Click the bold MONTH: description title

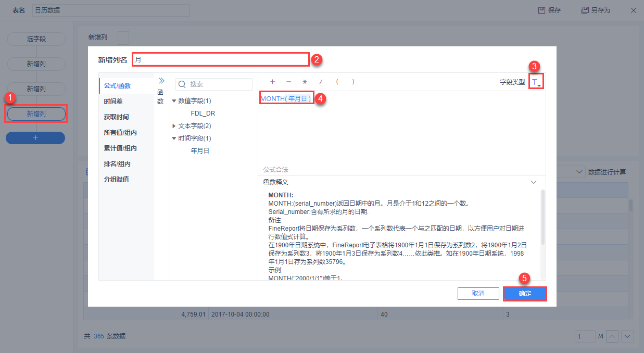(281, 195)
